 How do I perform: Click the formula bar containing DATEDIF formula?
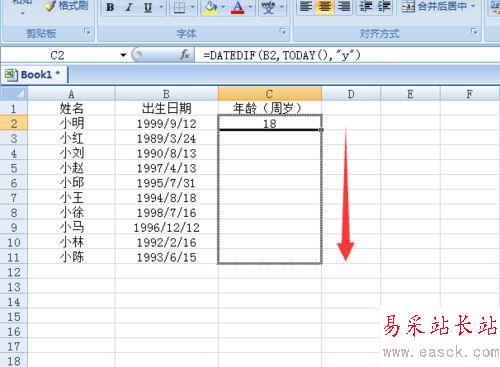[348, 55]
